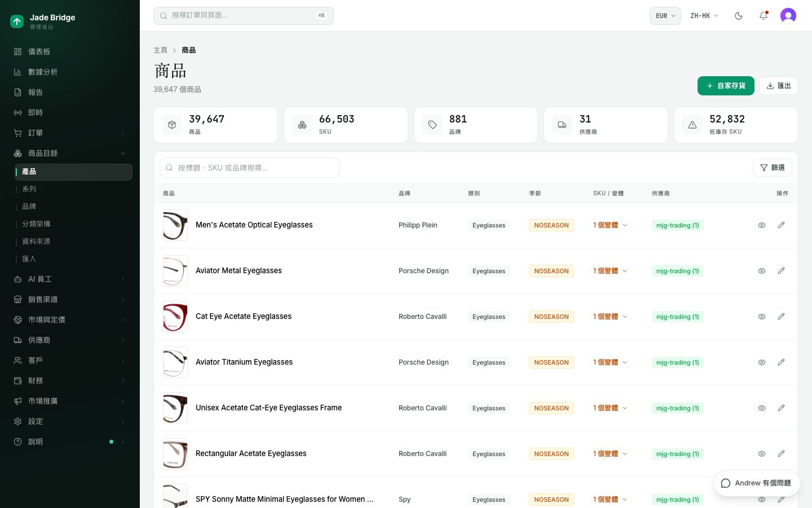Screen dimensions: 812x508
Task: Open the notifications bell
Action: pos(764,16)
